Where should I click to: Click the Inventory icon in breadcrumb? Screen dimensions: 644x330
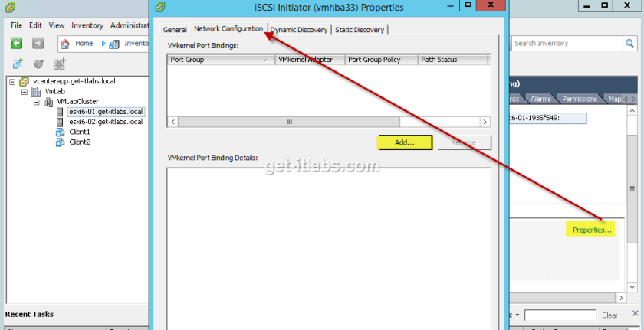[x=114, y=44]
